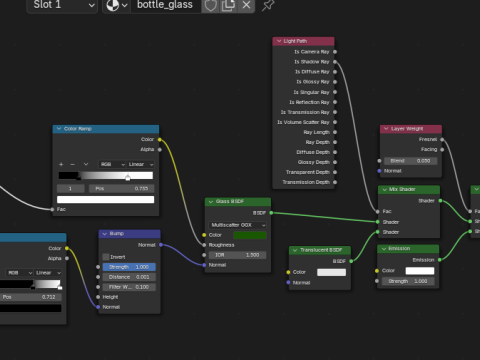Open Color Ramp tools chevron menu

click(86, 164)
